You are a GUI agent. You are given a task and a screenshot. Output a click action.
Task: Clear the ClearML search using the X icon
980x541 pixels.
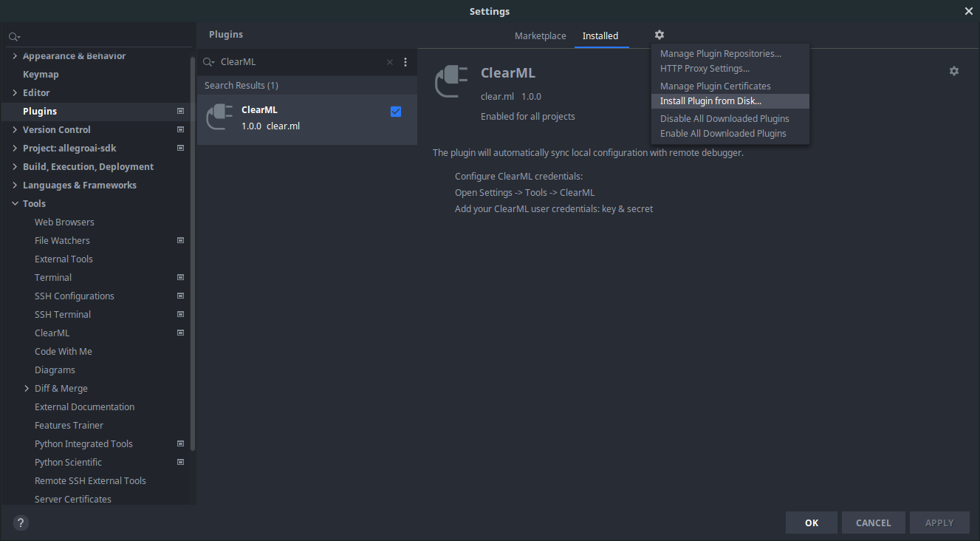pyautogui.click(x=389, y=62)
